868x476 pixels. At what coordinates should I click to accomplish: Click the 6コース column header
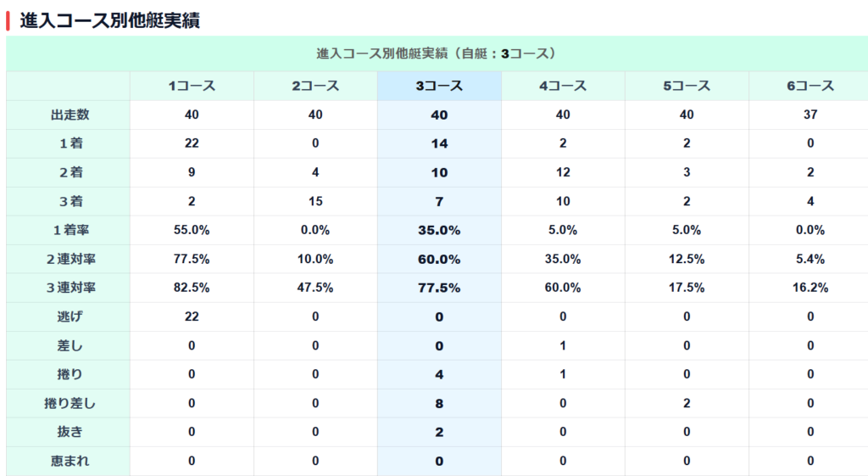(810, 86)
